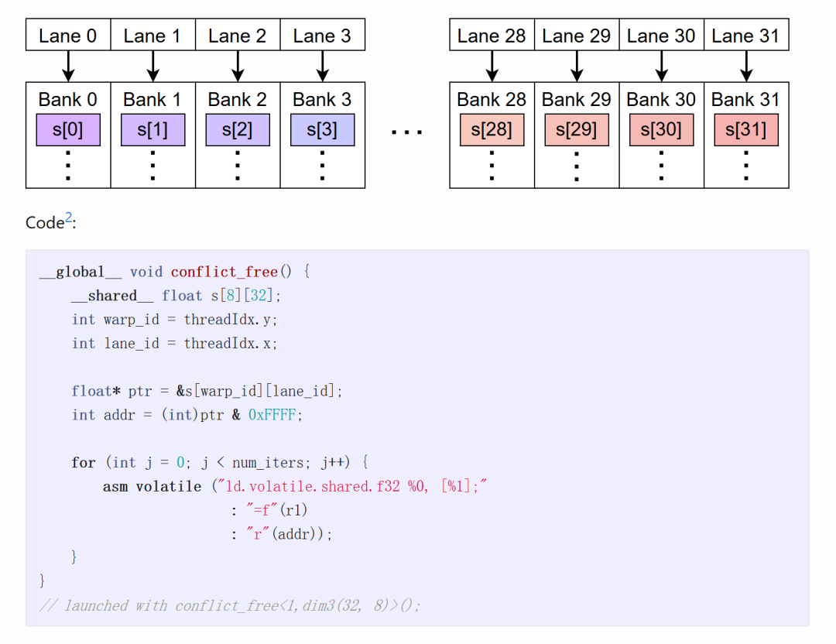
Task: Click the Lane 28 header box
Action: [x=492, y=36]
